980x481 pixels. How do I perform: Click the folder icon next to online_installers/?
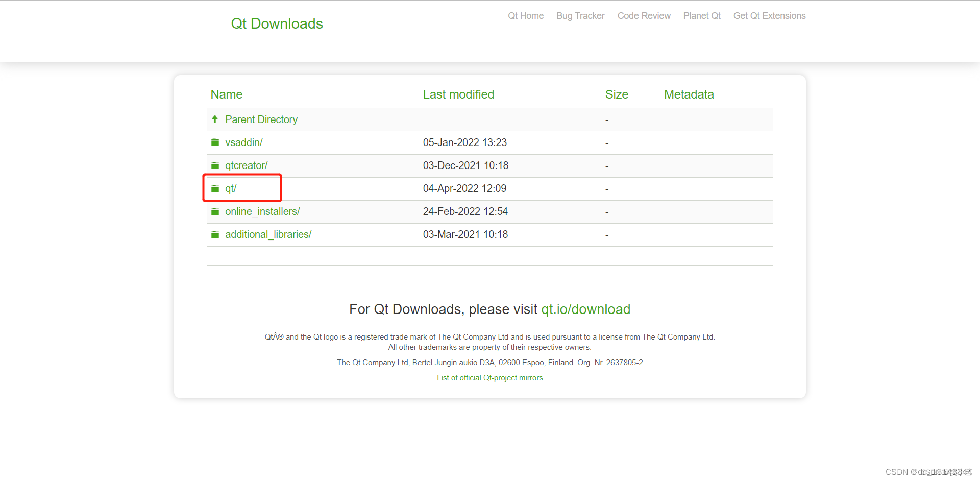pyautogui.click(x=215, y=211)
